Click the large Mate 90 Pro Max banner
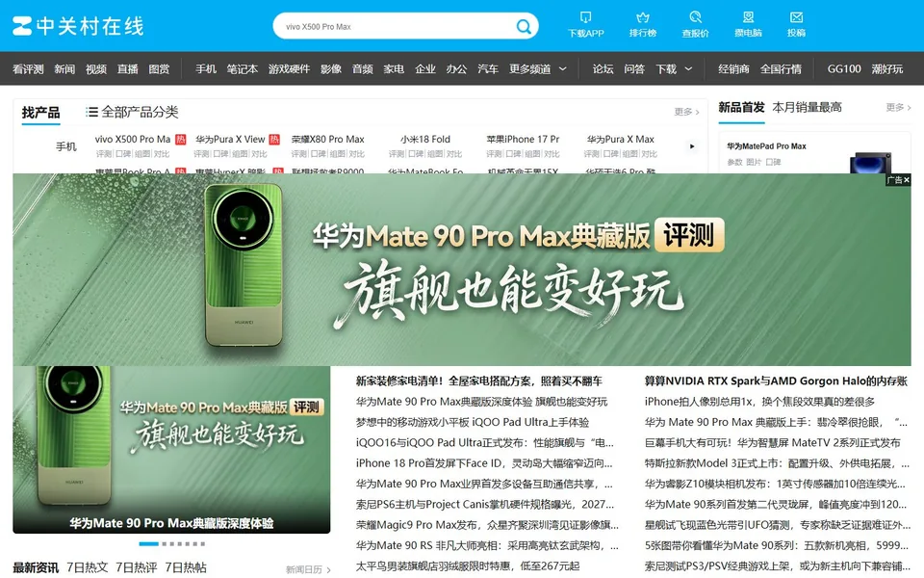Image resolution: width=924 pixels, height=578 pixels. (x=462, y=270)
